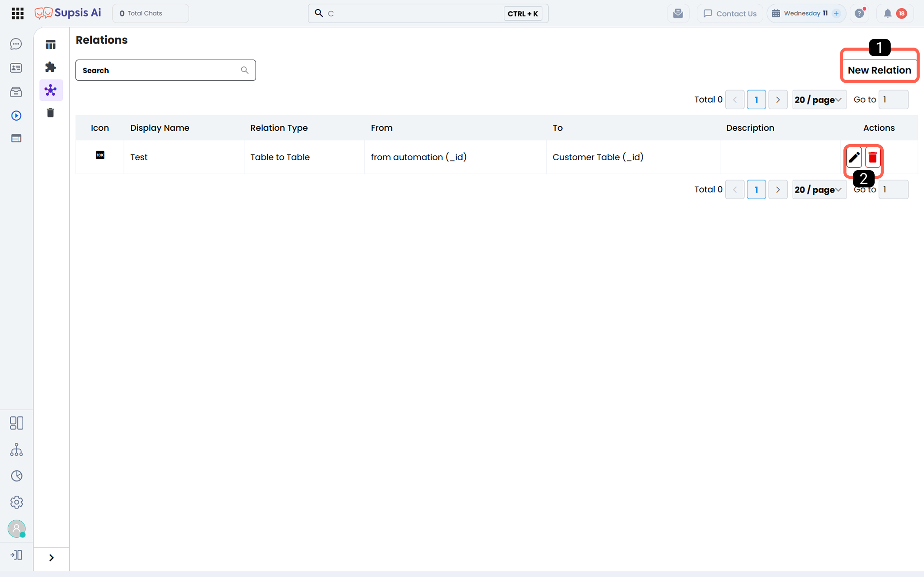Click the Display Name column header
924x577 pixels.
point(160,128)
